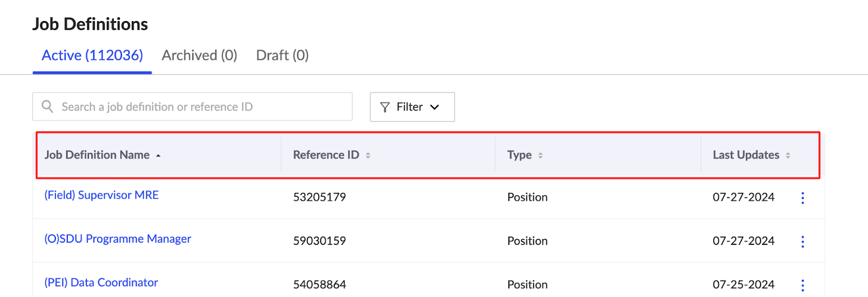
Task: Open the (PEI) Data Coordinator link
Action: click(101, 282)
